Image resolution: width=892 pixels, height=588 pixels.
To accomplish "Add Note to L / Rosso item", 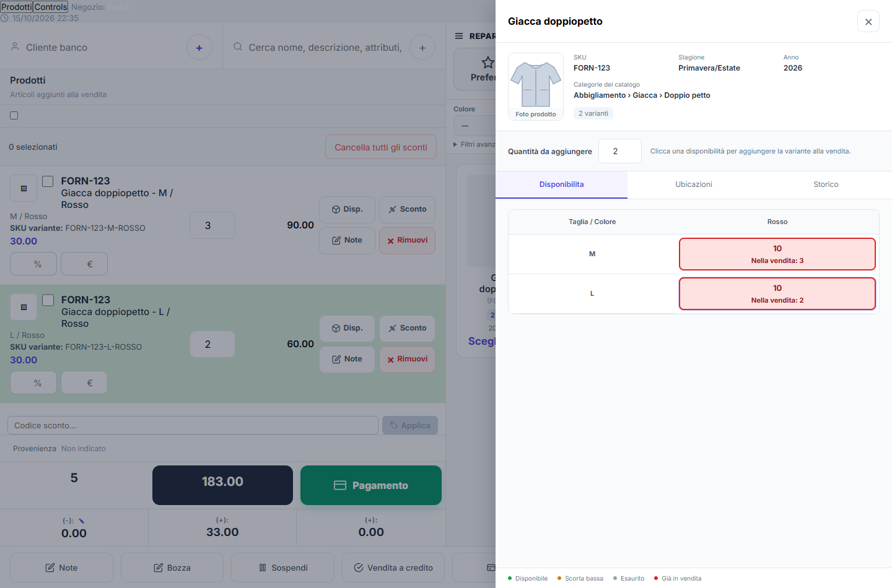I will (x=347, y=359).
